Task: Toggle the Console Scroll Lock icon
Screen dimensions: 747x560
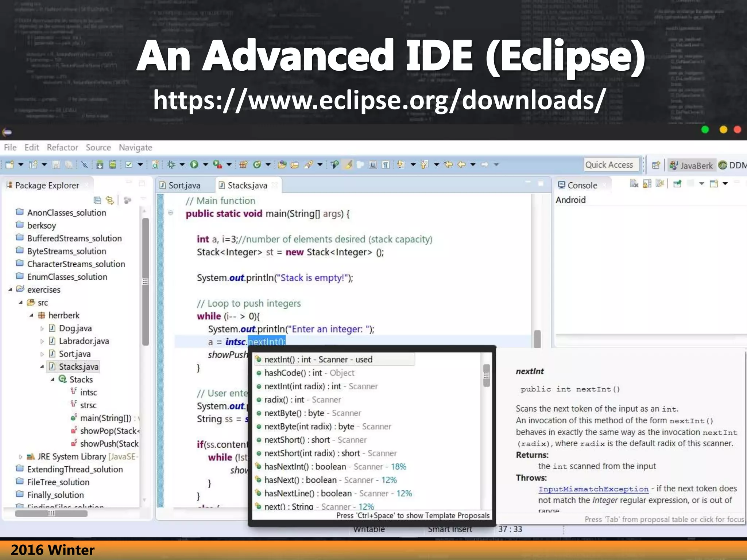Action: (647, 184)
